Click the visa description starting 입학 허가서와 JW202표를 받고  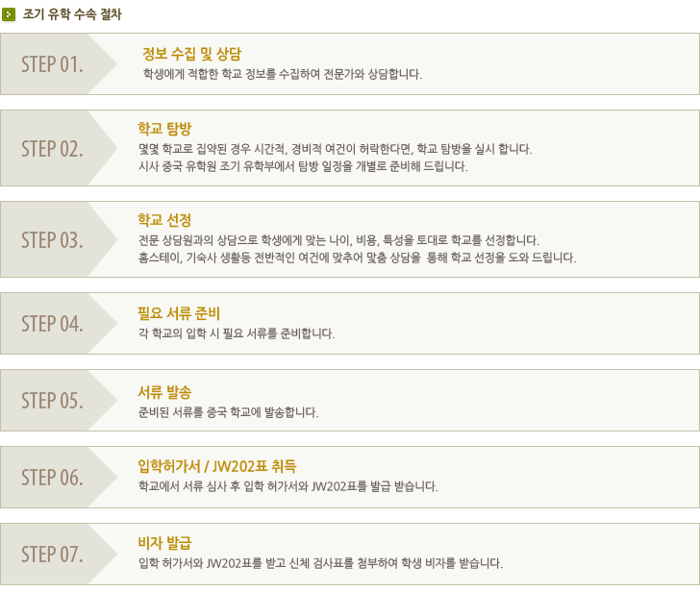point(320,563)
